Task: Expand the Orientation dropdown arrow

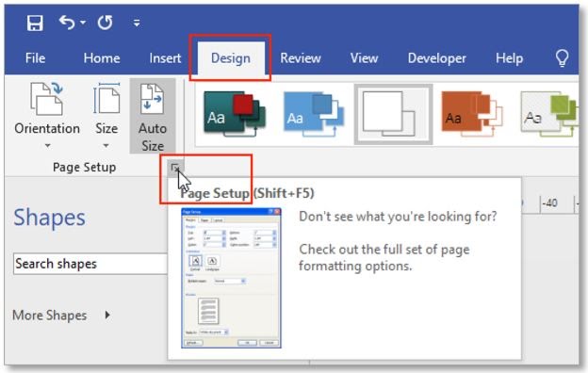Action: (x=48, y=145)
